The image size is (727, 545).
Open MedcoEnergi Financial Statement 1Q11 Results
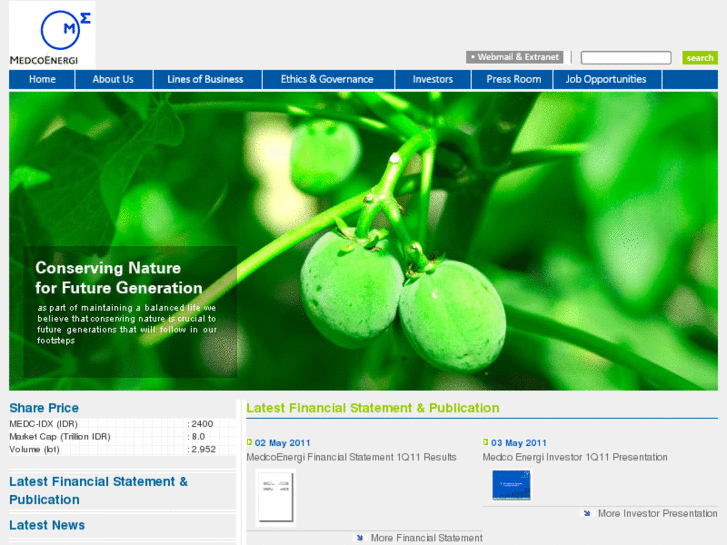click(351, 457)
